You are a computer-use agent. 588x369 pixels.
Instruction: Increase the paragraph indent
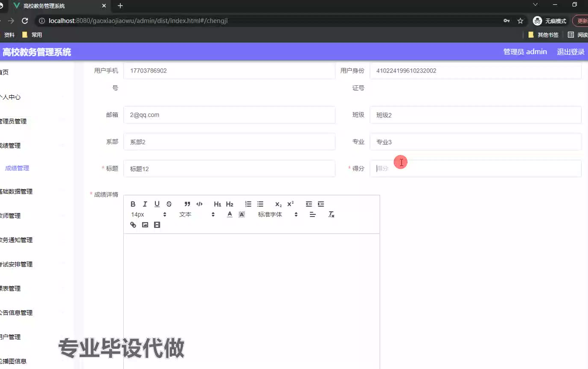click(321, 204)
